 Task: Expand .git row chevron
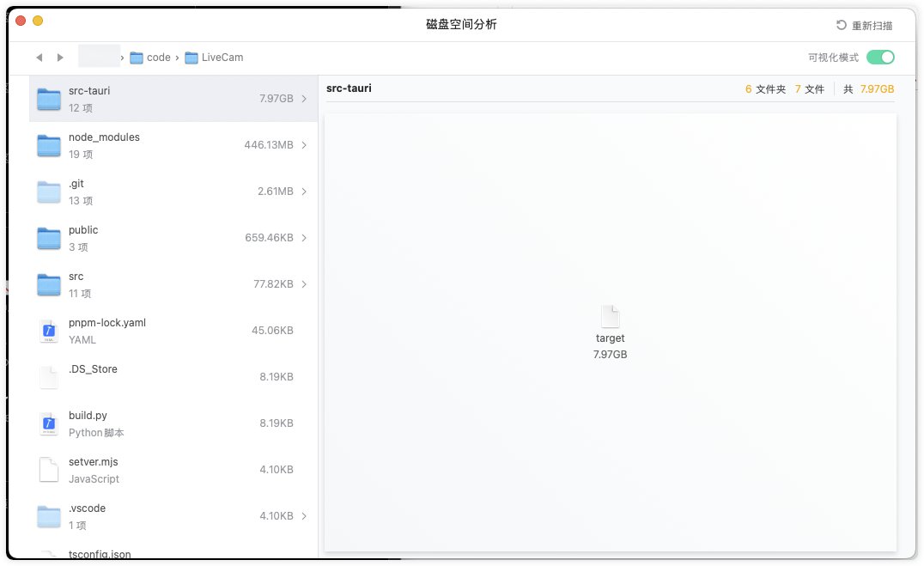coord(304,191)
